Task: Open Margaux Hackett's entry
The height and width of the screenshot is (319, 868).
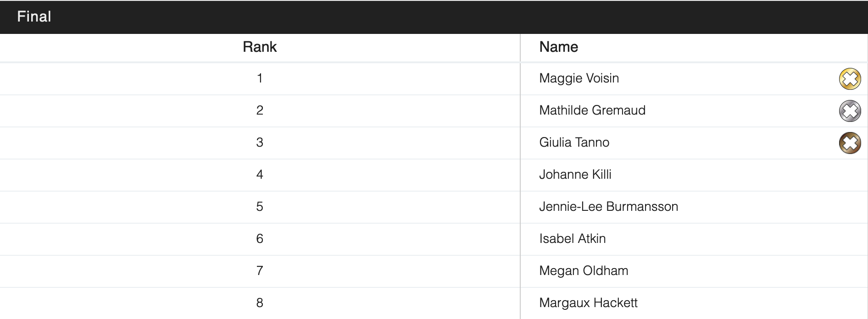Action: [588, 303]
